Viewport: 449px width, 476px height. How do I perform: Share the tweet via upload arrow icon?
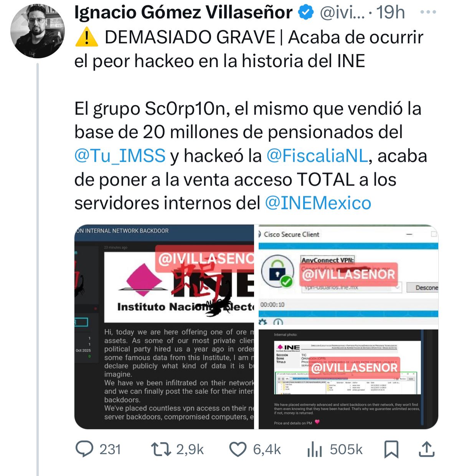[426, 449]
